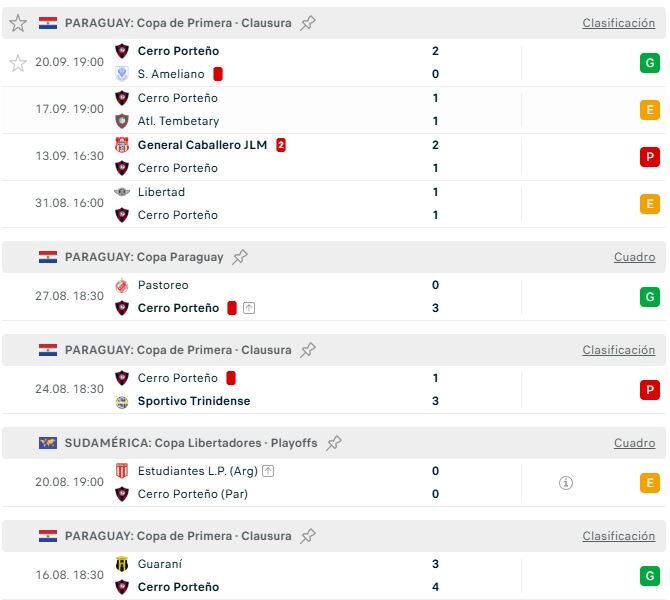
Task: Pin the top Copa de Primera Clausura league
Action: pos(308,23)
